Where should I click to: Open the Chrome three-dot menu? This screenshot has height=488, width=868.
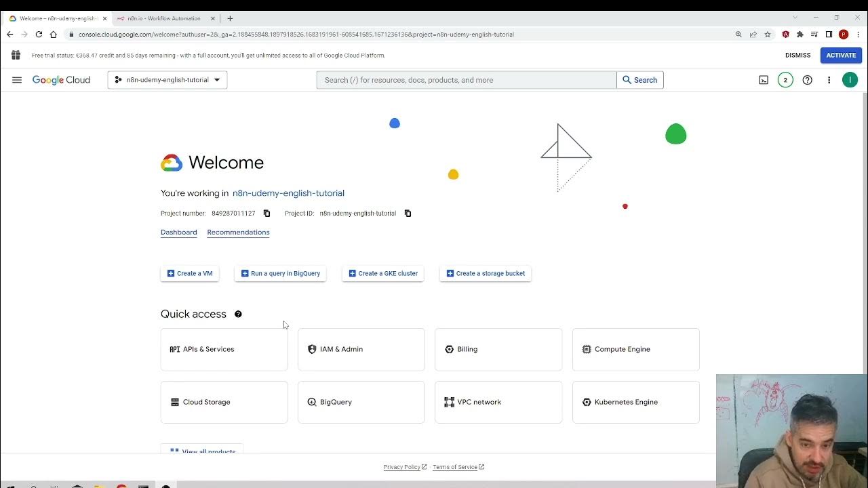pyautogui.click(x=858, y=35)
